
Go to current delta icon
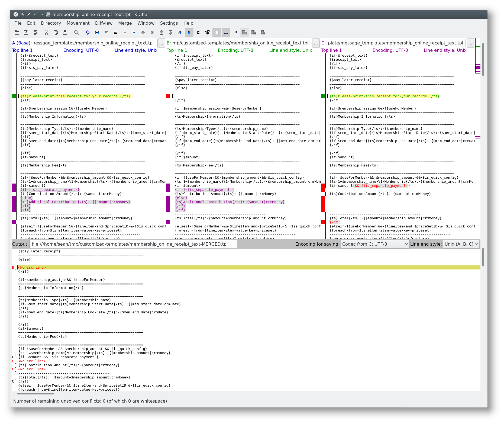(x=88, y=33)
